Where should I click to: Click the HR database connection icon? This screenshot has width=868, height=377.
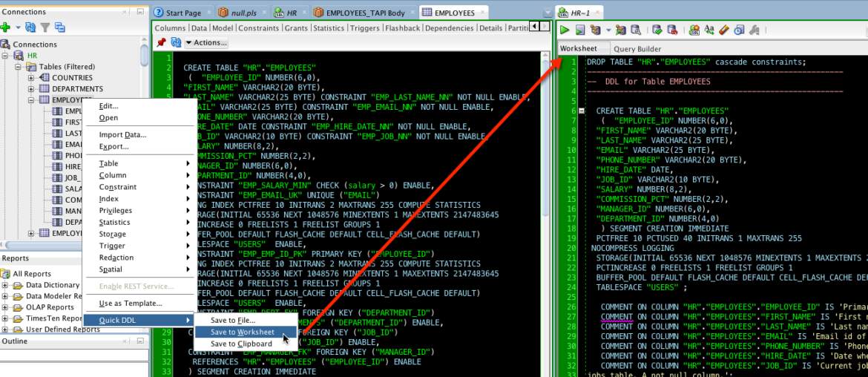click(x=20, y=56)
